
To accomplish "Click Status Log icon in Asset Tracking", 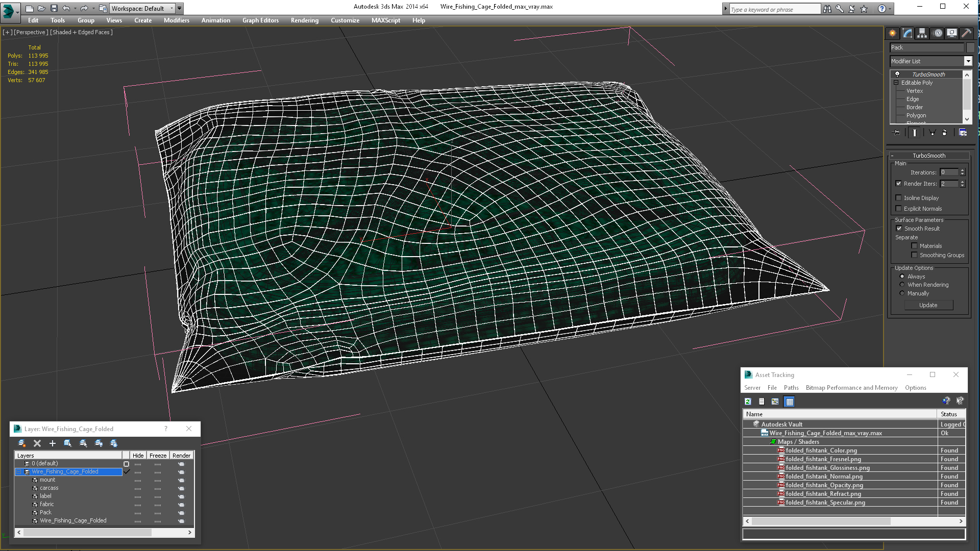I will [x=762, y=402].
